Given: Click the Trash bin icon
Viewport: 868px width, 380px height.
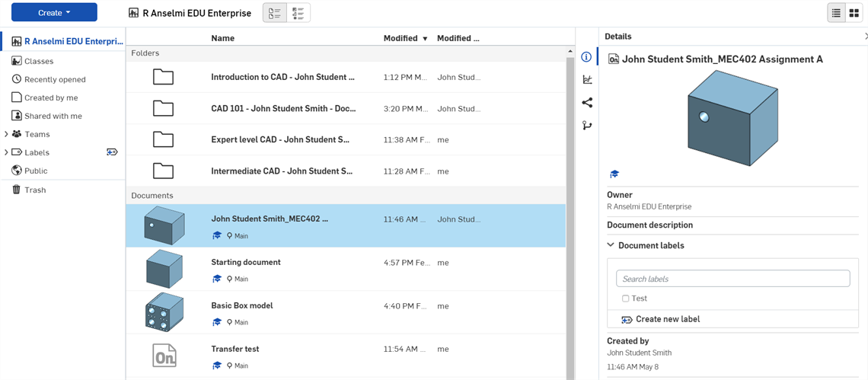Looking at the screenshot, I should point(16,190).
